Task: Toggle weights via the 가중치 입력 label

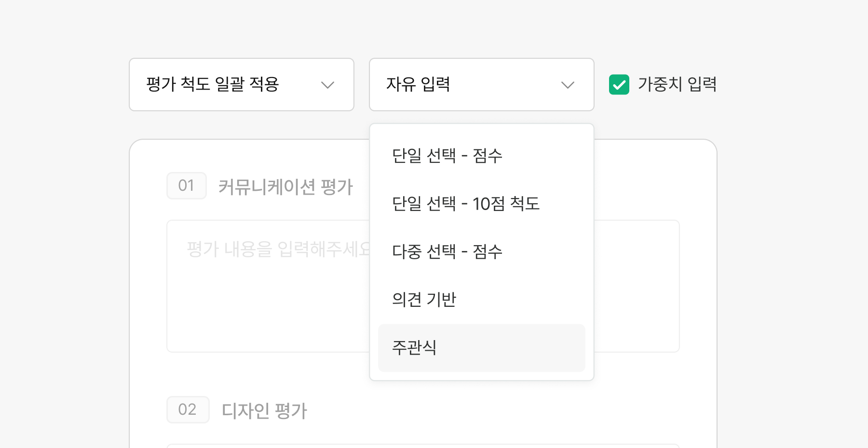Action: (677, 84)
